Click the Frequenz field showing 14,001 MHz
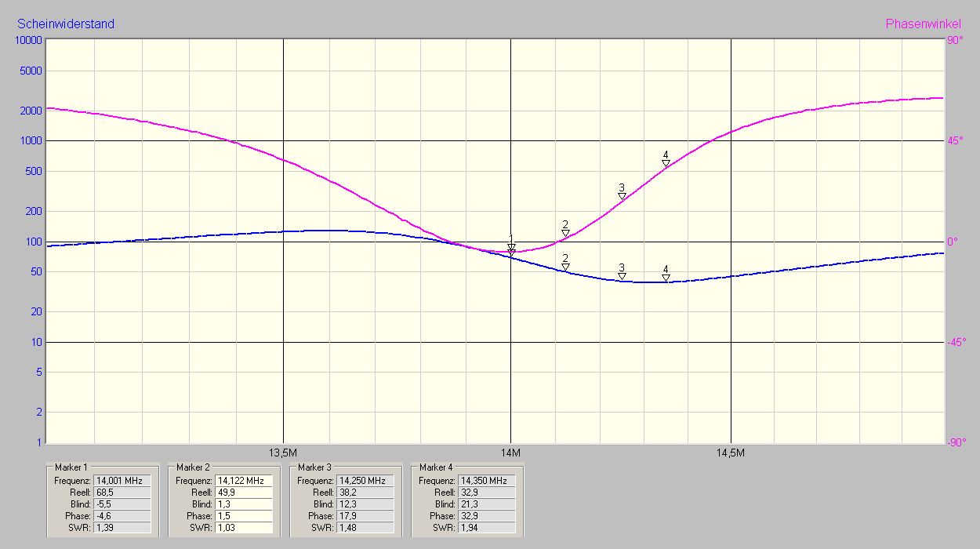The image size is (980, 549). click(124, 480)
